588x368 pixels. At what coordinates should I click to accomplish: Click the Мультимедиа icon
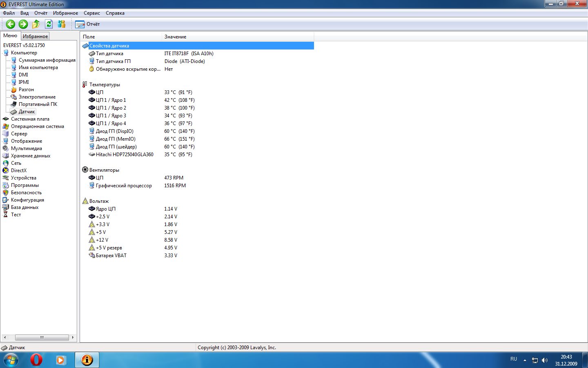[6, 148]
